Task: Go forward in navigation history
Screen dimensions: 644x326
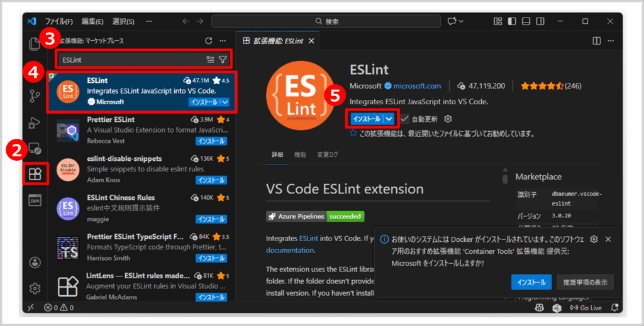Action: (199, 21)
